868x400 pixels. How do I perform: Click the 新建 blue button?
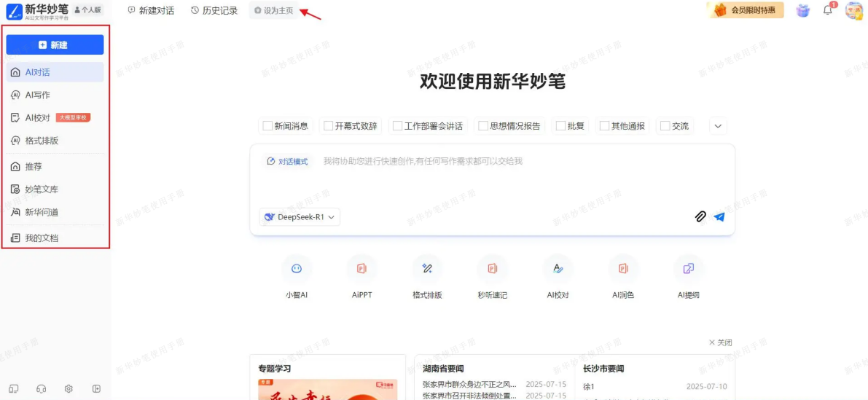pos(55,45)
